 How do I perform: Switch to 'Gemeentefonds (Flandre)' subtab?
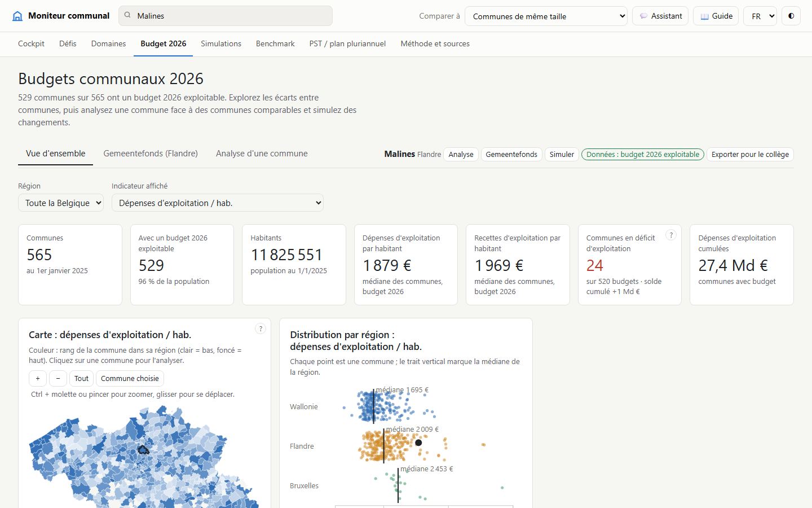click(x=151, y=154)
